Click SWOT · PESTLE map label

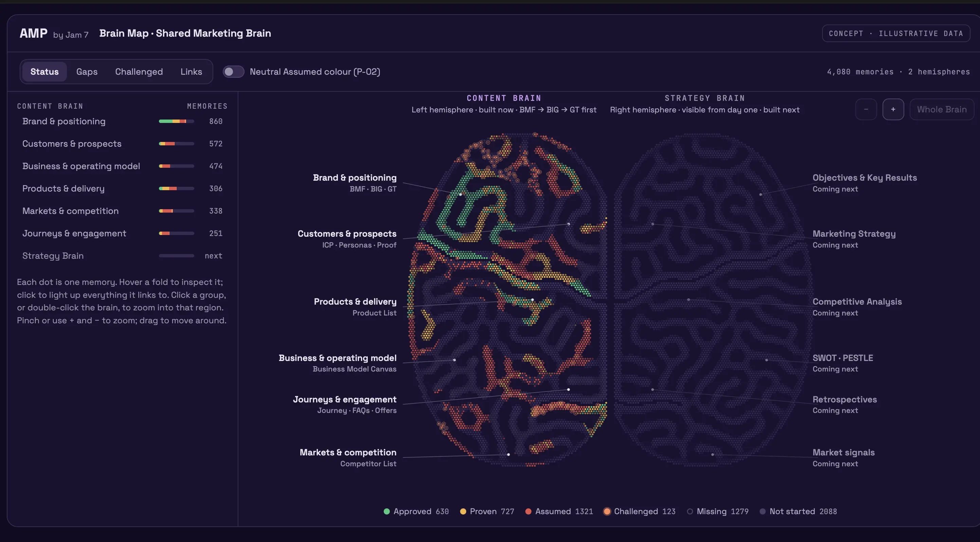pyautogui.click(x=843, y=358)
